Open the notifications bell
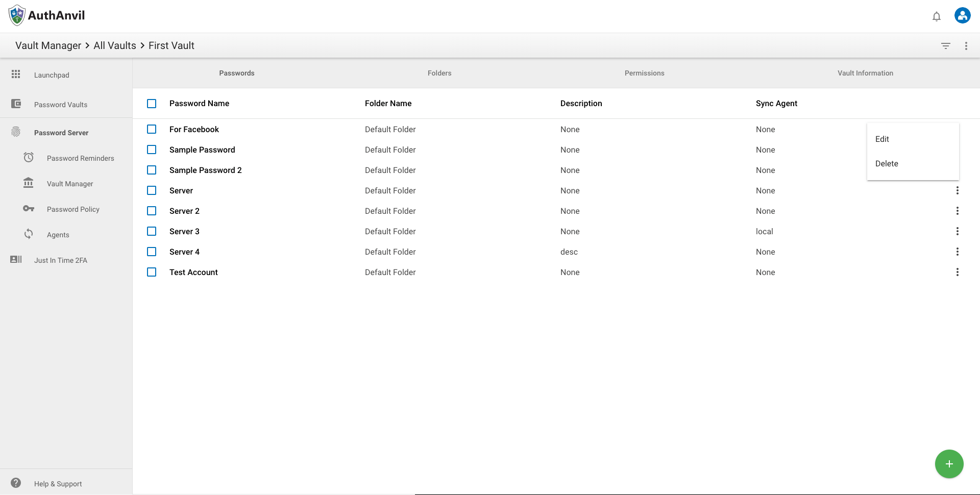This screenshot has width=980, height=495. tap(937, 16)
